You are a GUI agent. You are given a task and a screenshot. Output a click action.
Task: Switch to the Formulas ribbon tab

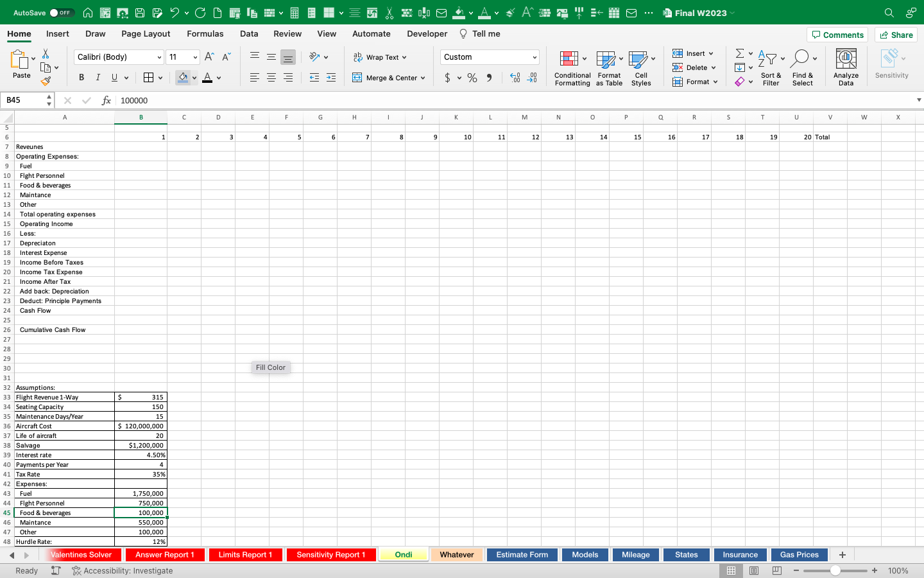[205, 34]
